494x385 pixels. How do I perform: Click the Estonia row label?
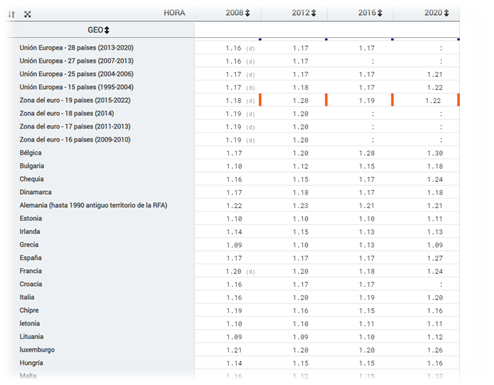point(31,218)
